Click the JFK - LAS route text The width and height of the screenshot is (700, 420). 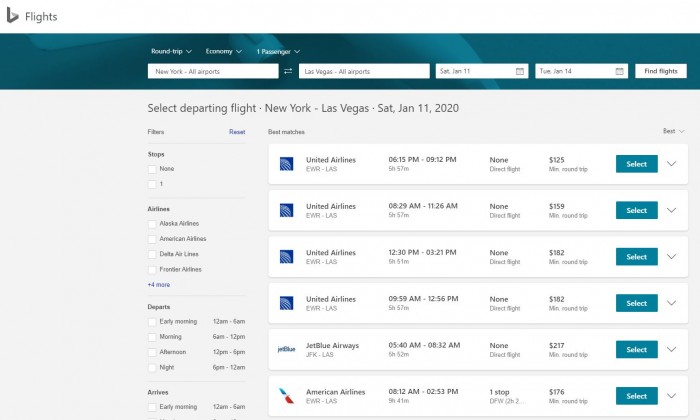click(320, 355)
